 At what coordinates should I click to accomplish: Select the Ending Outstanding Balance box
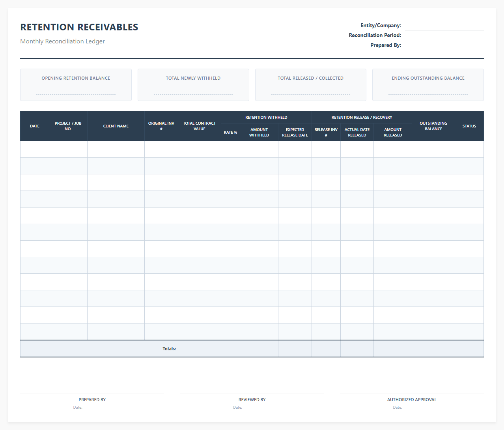[428, 85]
